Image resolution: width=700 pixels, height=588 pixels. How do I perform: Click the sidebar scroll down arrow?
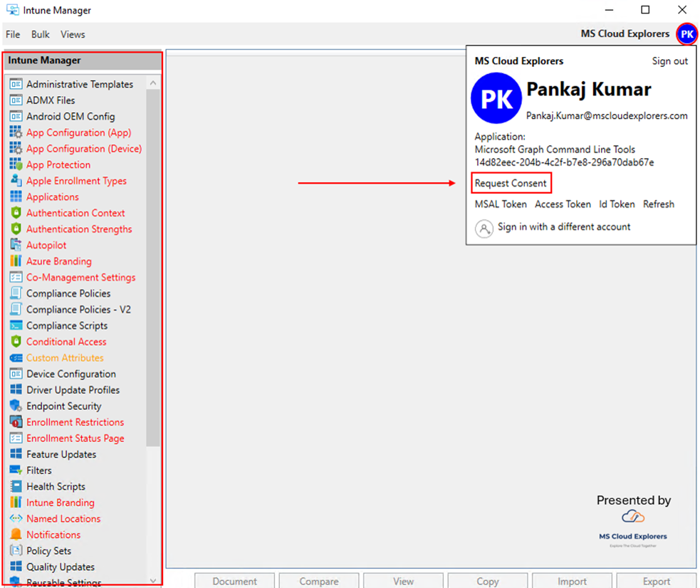(x=153, y=580)
